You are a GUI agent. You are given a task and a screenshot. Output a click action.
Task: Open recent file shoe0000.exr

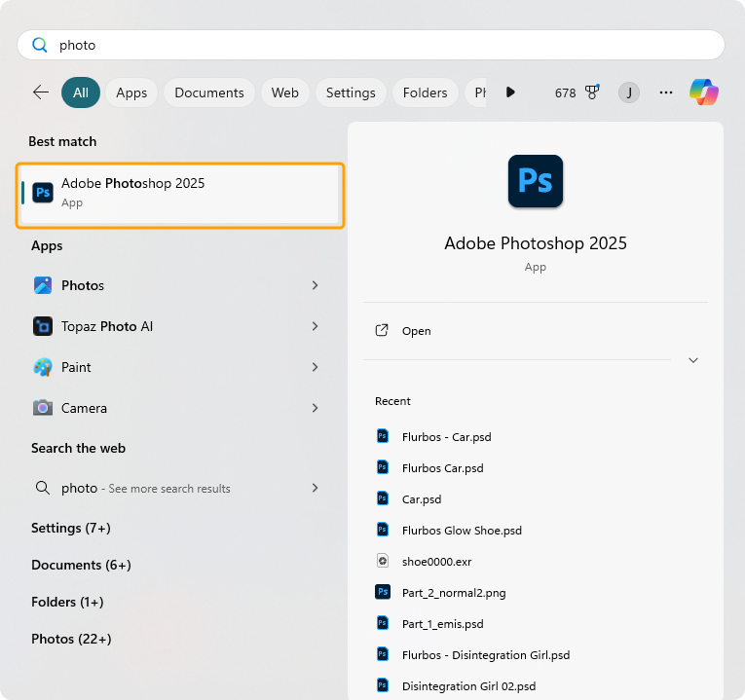[x=436, y=562]
